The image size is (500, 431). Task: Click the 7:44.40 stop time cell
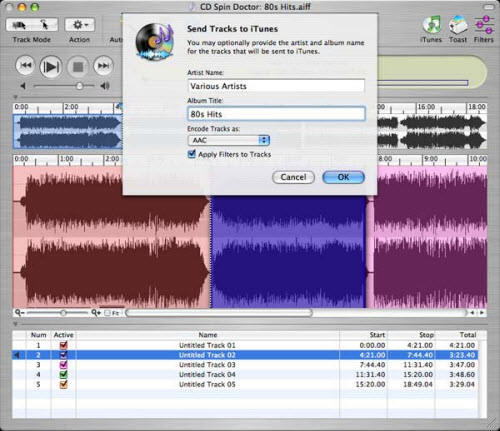420,355
